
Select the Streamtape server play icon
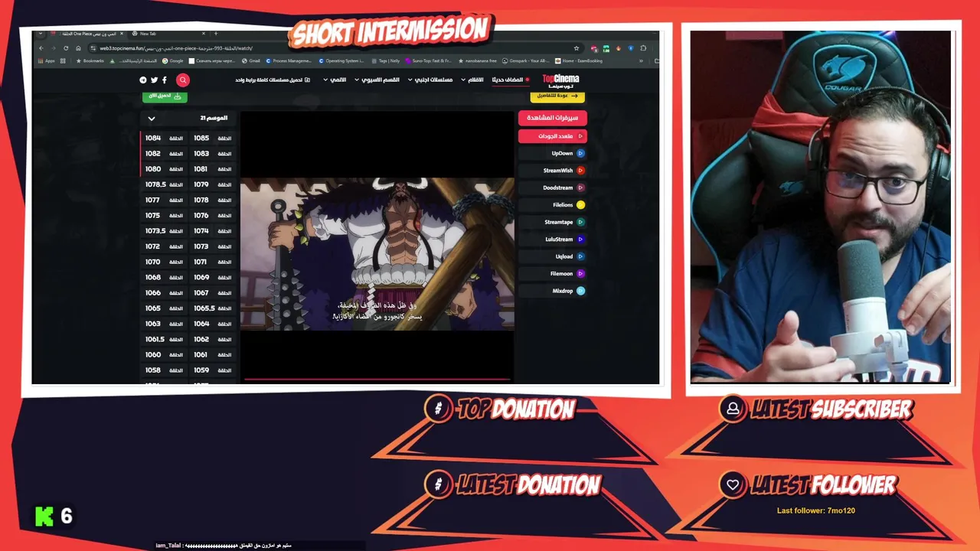tap(580, 222)
